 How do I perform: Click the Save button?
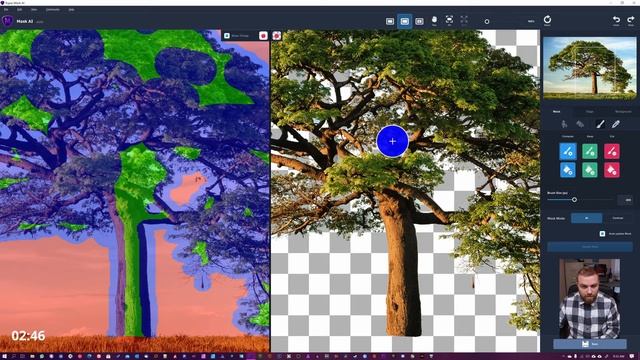pos(590,344)
